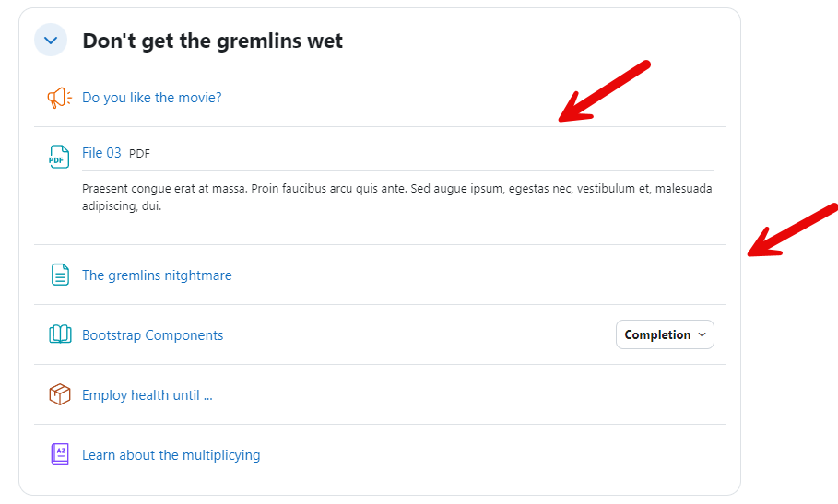The width and height of the screenshot is (838, 504).
Task: Open the Bootstrap Components book
Action: click(x=152, y=335)
